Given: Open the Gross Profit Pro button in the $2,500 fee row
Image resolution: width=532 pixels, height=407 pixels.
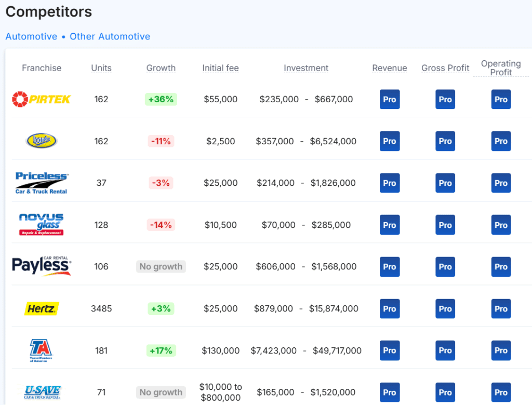Looking at the screenshot, I should (445, 141).
